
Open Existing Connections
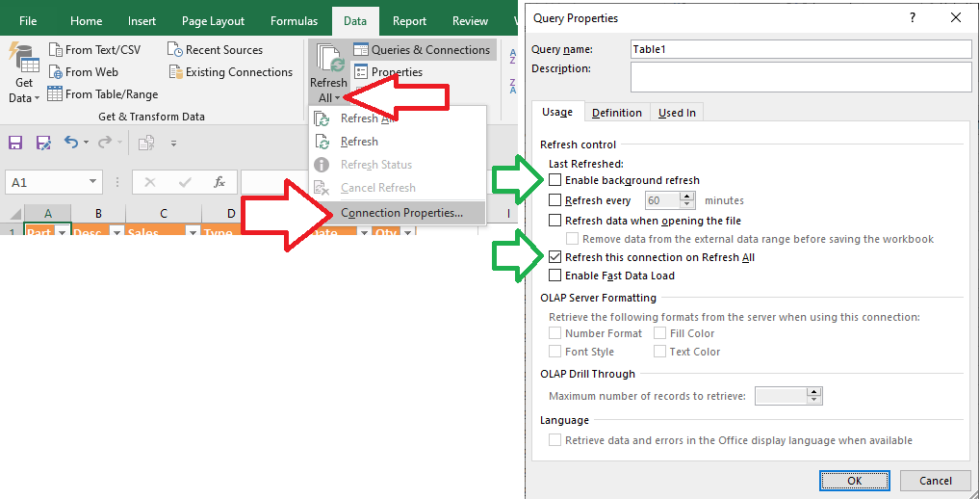(x=231, y=72)
